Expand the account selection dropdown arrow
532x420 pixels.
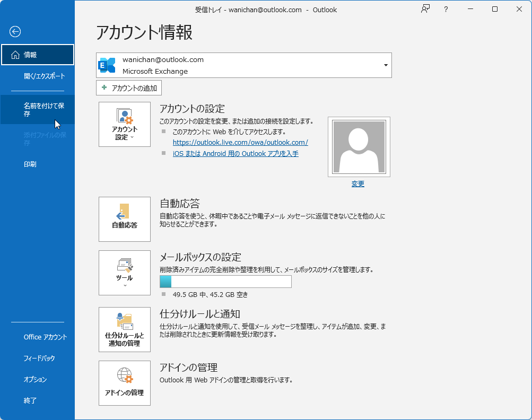(x=386, y=65)
